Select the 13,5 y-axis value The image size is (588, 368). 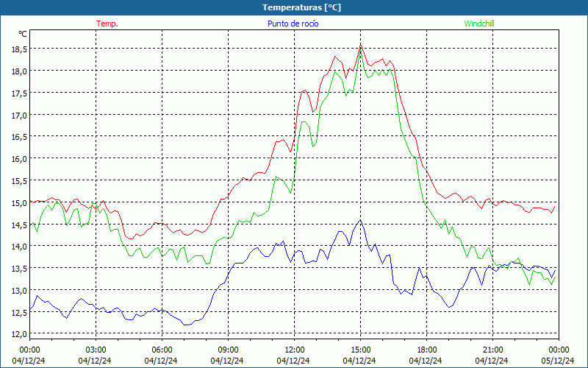tap(19, 269)
